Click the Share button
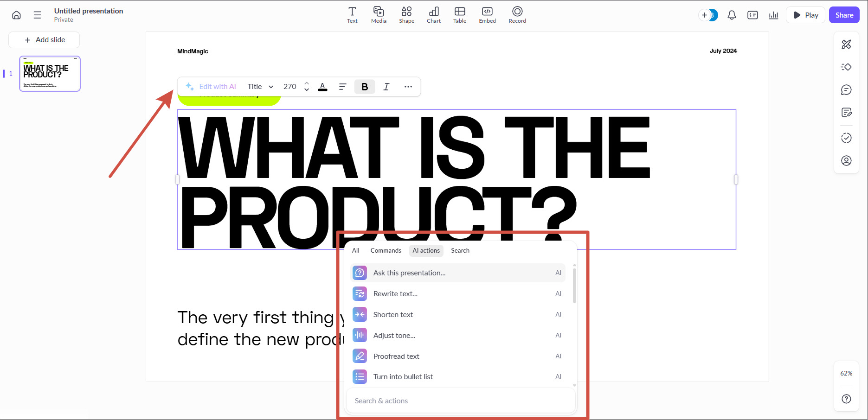 point(844,15)
